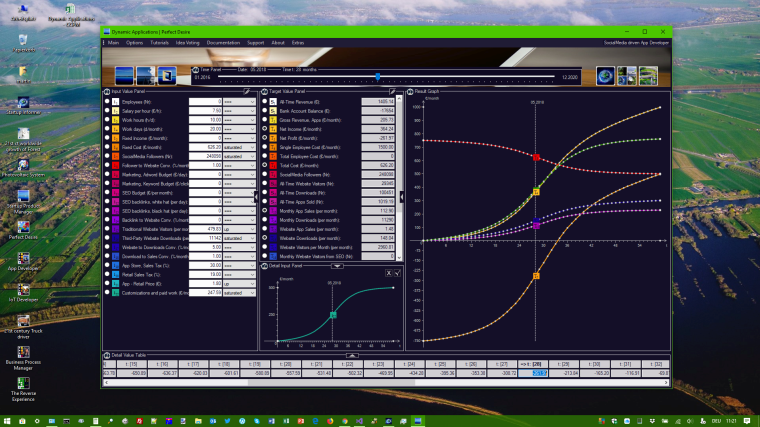Screen dimensions: 760x427
Task: Click the Bank Account Balance icon
Action: point(275,111)
